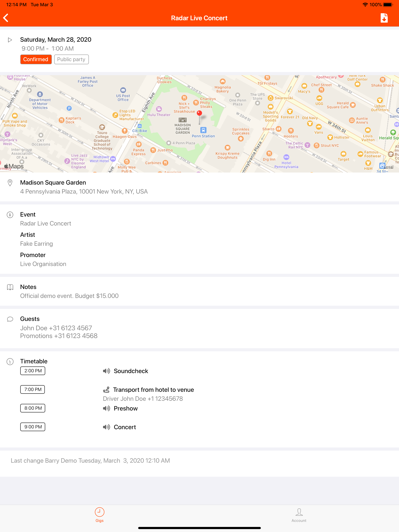Tap the Hulu Theater icon on map
This screenshot has width=399, height=532.
(x=159, y=109)
